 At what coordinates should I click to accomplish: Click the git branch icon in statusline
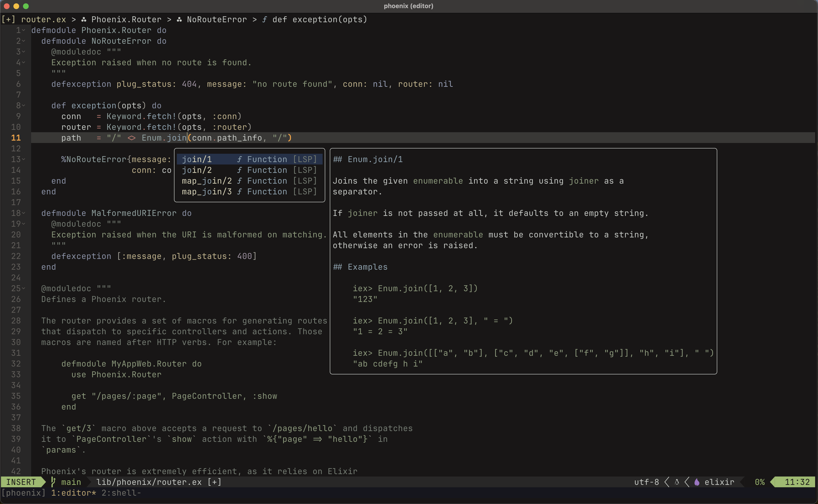click(x=53, y=482)
